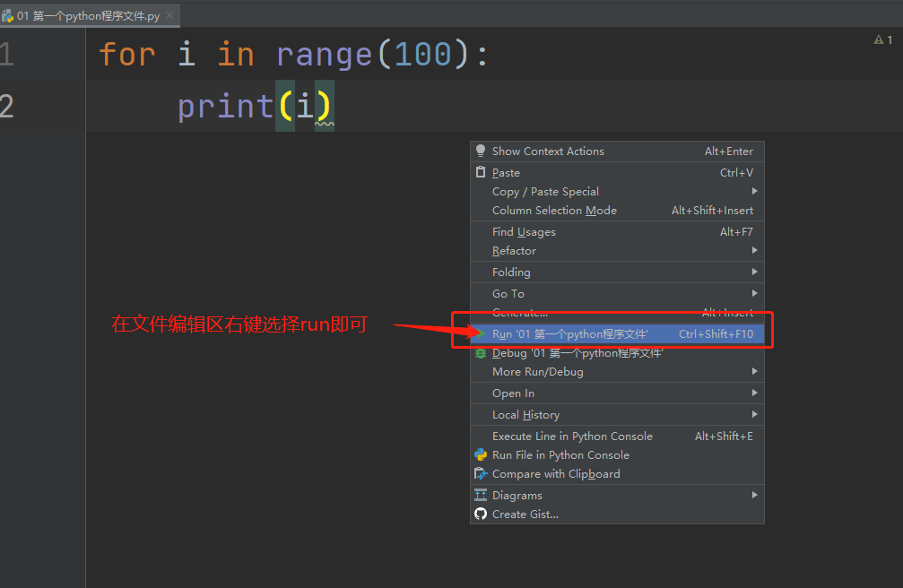Open the Copy / Paste Special submenu
903x588 pixels.
click(x=617, y=191)
